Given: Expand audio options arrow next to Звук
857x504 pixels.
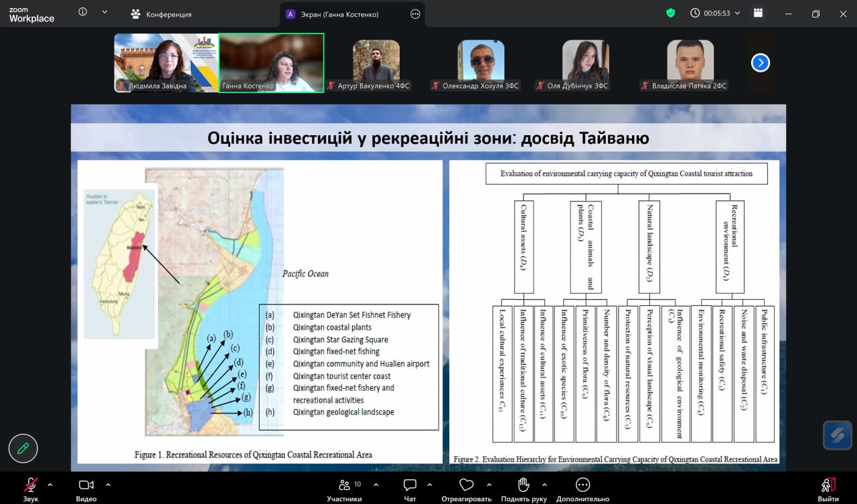Looking at the screenshot, I should pos(50,485).
